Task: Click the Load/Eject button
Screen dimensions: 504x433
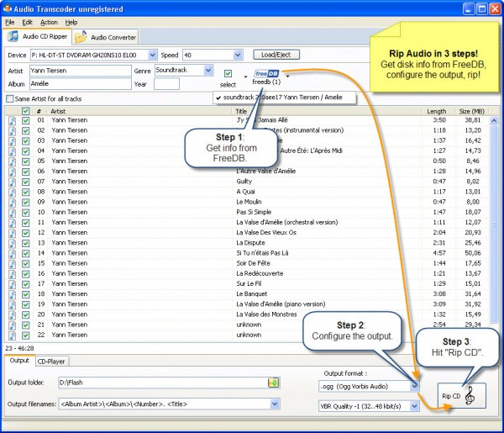Action: point(276,55)
